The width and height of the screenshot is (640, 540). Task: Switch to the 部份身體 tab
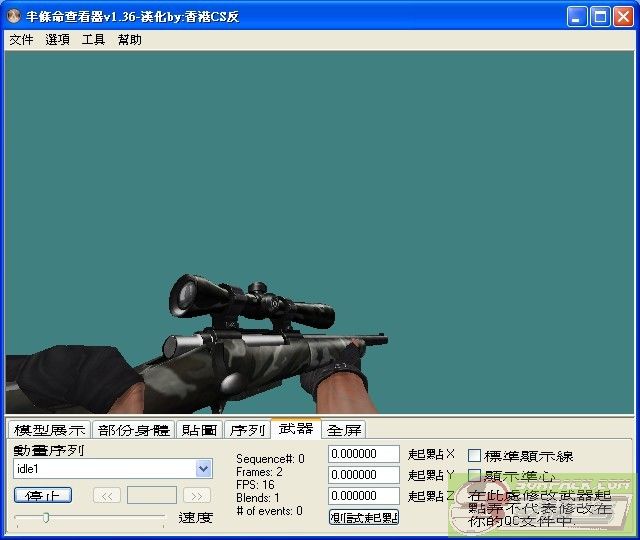click(134, 430)
